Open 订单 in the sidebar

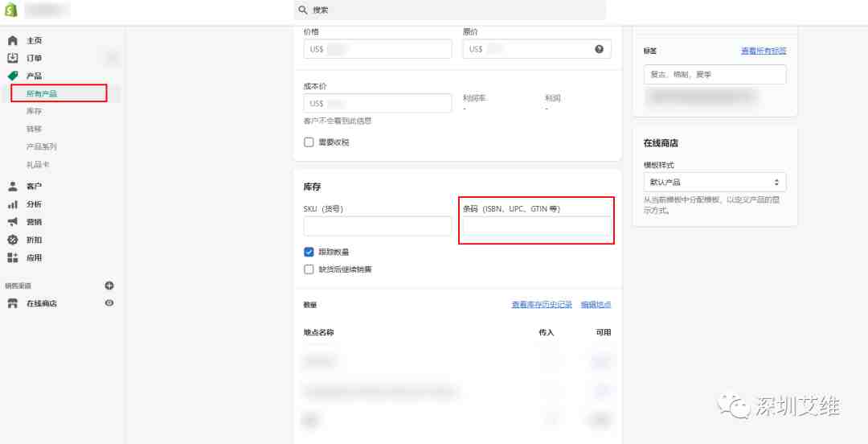click(35, 58)
